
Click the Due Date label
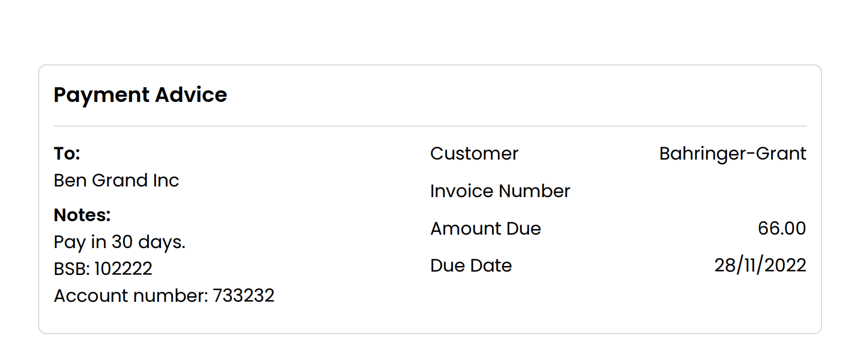coord(471,265)
